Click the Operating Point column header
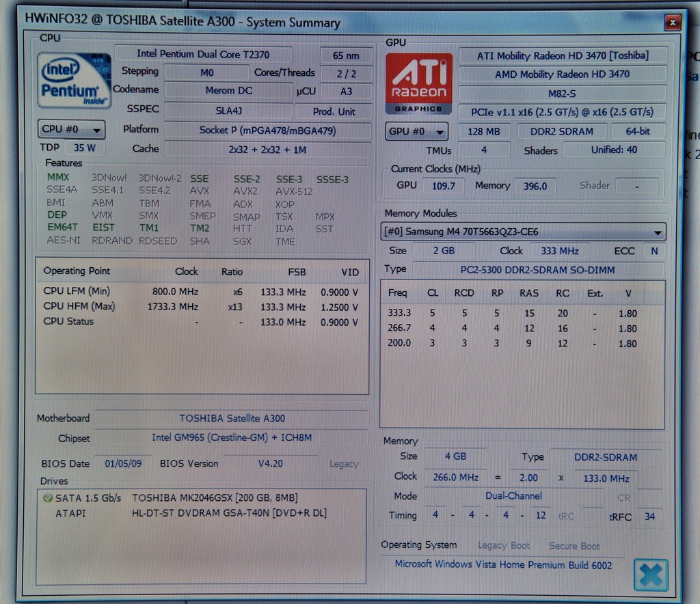 pos(77,271)
